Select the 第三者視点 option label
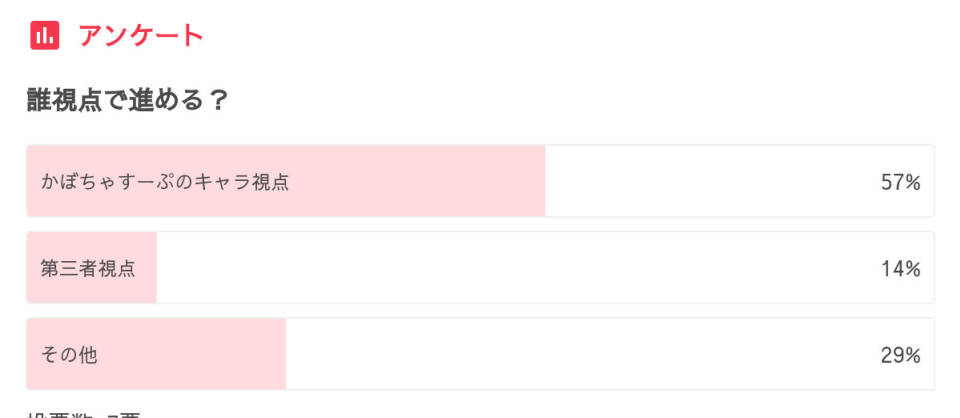This screenshot has height=418, width=960. [x=88, y=268]
